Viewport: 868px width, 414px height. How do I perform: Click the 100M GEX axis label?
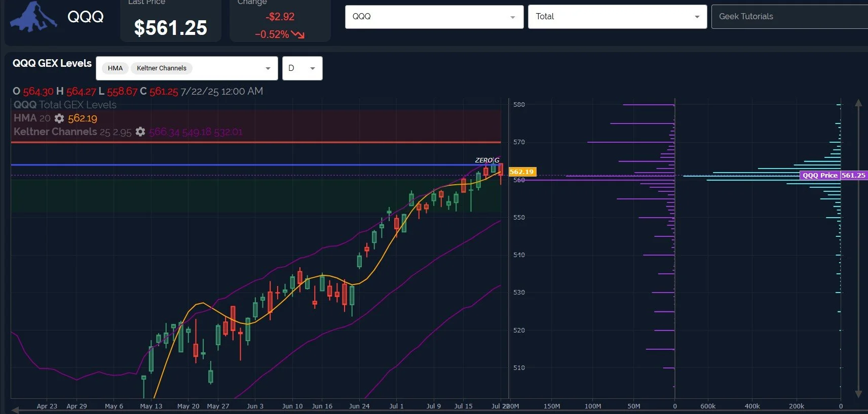click(593, 406)
